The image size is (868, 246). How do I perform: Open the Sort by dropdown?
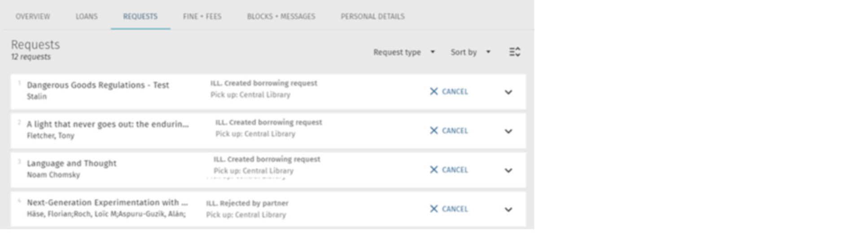click(x=470, y=52)
